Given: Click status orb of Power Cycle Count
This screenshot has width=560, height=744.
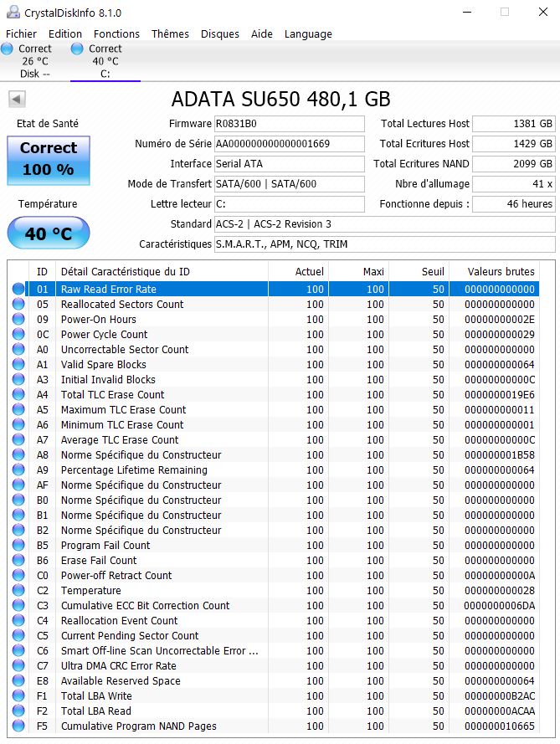Looking at the screenshot, I should coord(18,334).
